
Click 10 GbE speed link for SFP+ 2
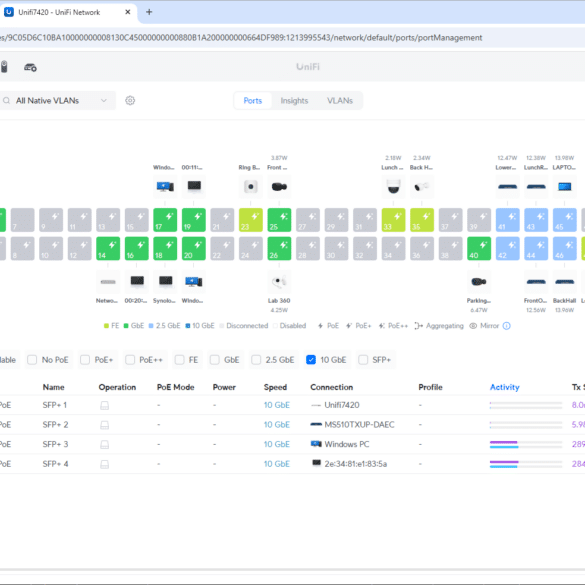coord(277,425)
